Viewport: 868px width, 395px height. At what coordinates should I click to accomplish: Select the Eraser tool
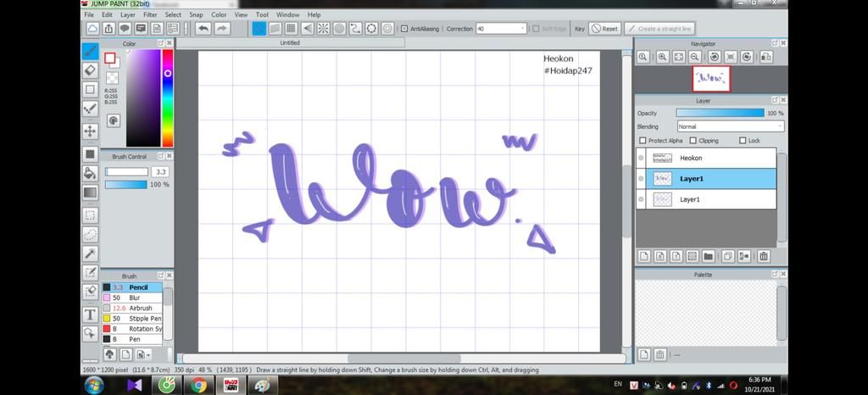tap(90, 70)
